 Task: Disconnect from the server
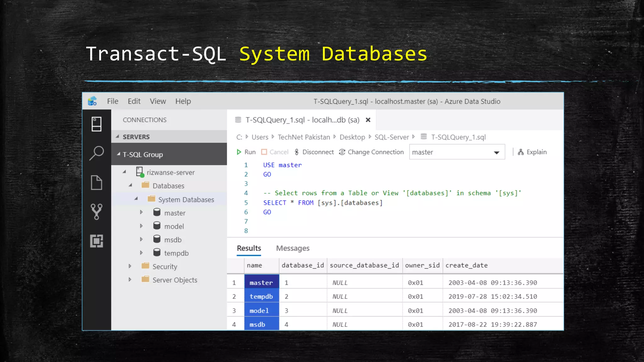click(x=314, y=152)
